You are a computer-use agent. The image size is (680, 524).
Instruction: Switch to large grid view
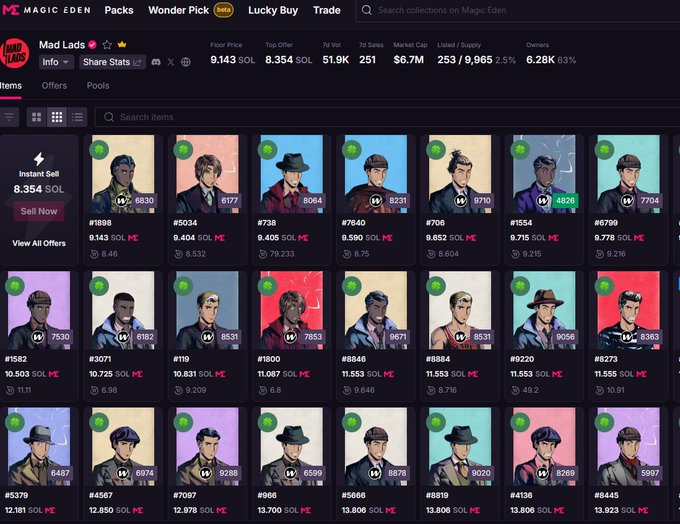click(x=37, y=117)
